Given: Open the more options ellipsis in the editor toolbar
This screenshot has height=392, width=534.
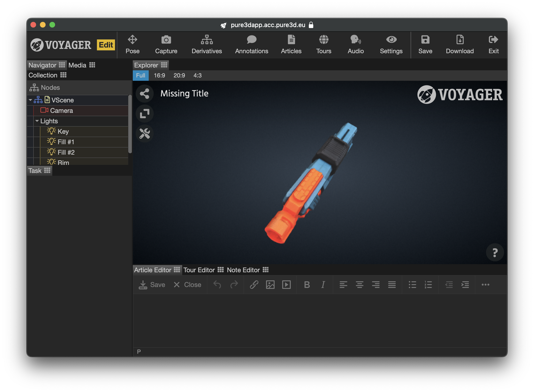Looking at the screenshot, I should [485, 284].
